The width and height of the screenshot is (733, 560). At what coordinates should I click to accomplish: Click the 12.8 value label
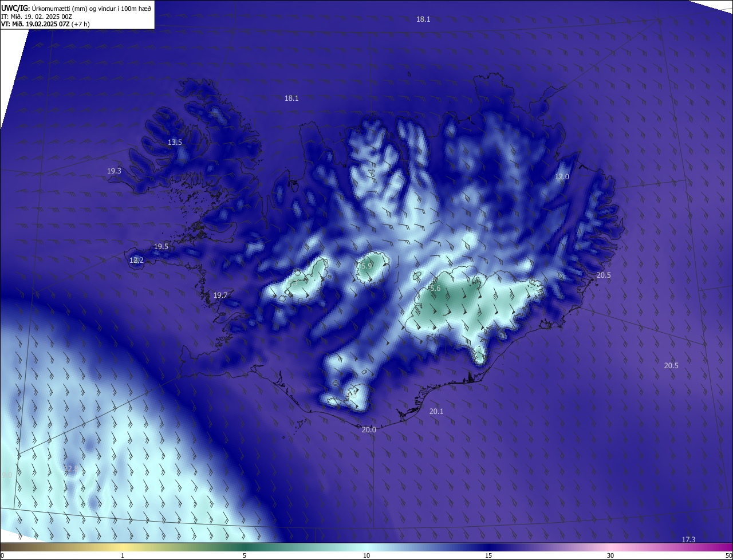point(71,468)
